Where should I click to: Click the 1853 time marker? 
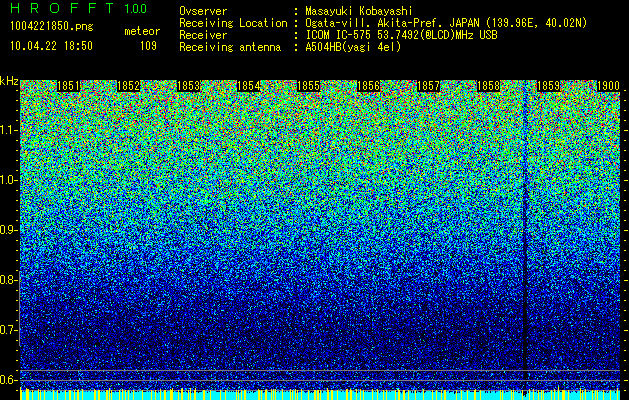189,86
